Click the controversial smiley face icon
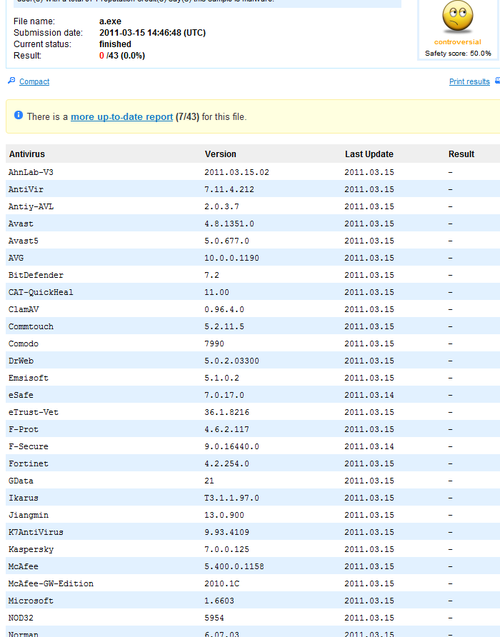 point(457,16)
